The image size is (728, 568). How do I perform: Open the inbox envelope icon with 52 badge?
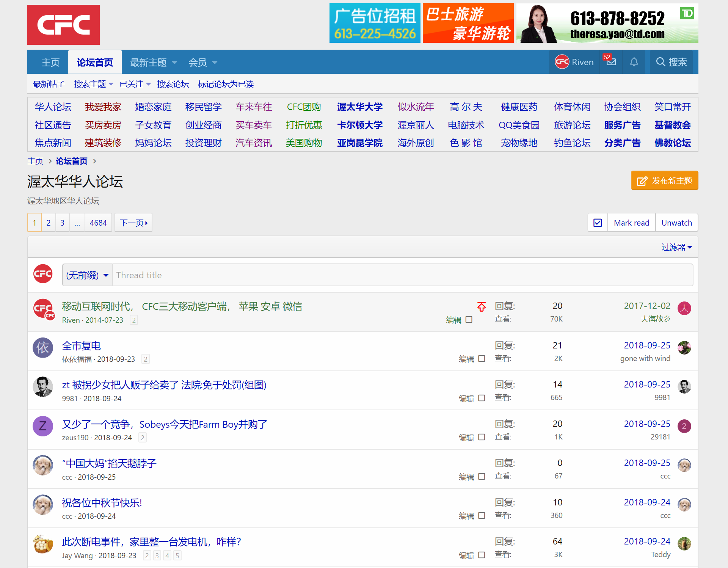[x=611, y=62]
